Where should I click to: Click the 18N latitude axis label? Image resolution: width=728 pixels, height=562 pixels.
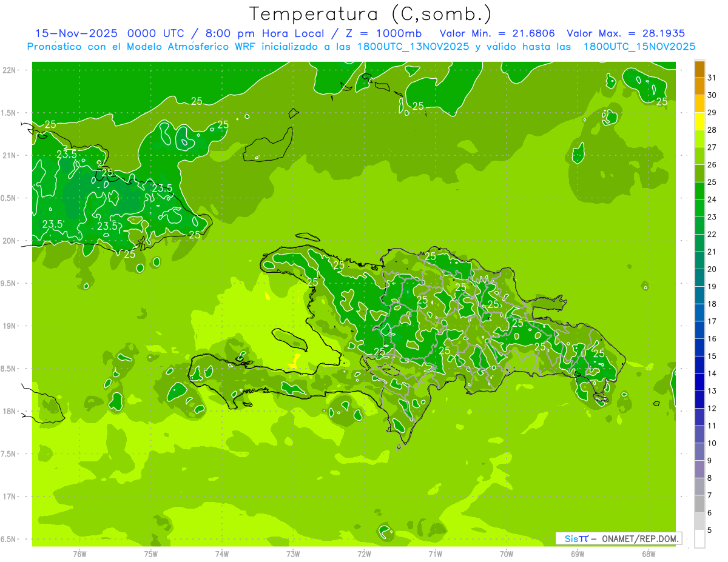pyautogui.click(x=10, y=411)
